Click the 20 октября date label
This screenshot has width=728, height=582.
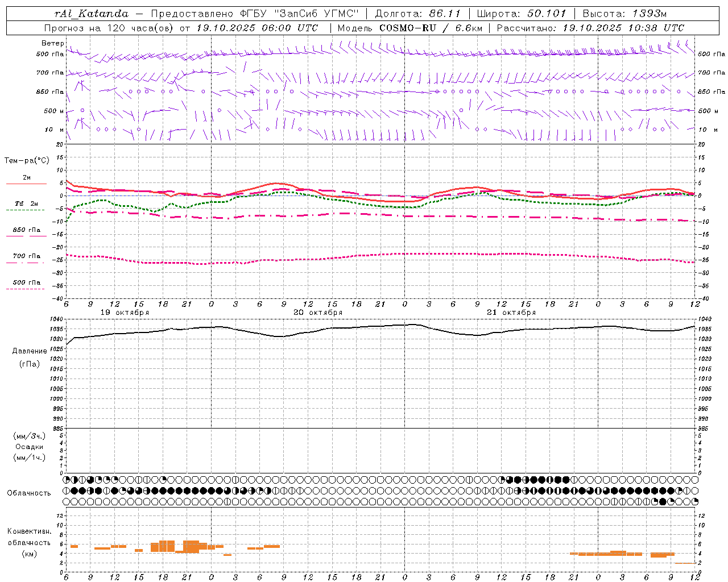[318, 313]
